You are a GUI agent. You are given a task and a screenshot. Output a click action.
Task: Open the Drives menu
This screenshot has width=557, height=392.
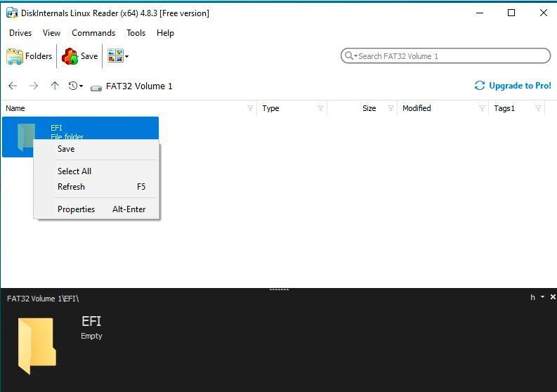pos(20,33)
